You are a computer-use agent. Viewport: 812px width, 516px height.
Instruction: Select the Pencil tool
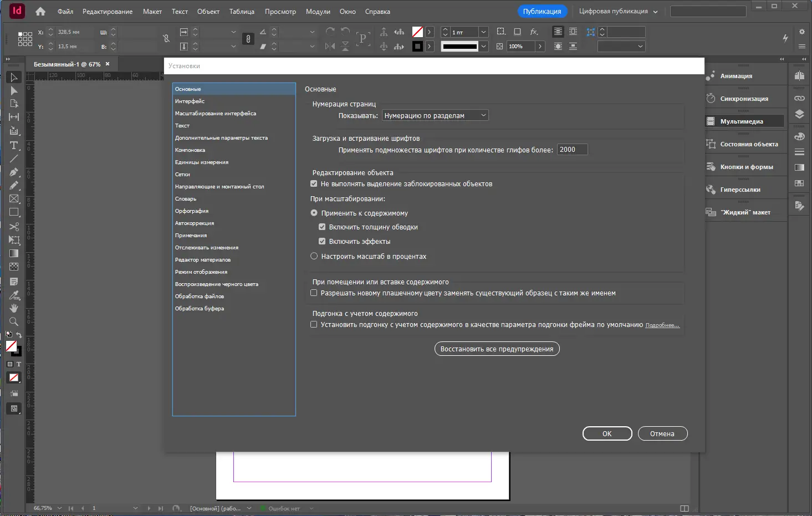[14, 185]
